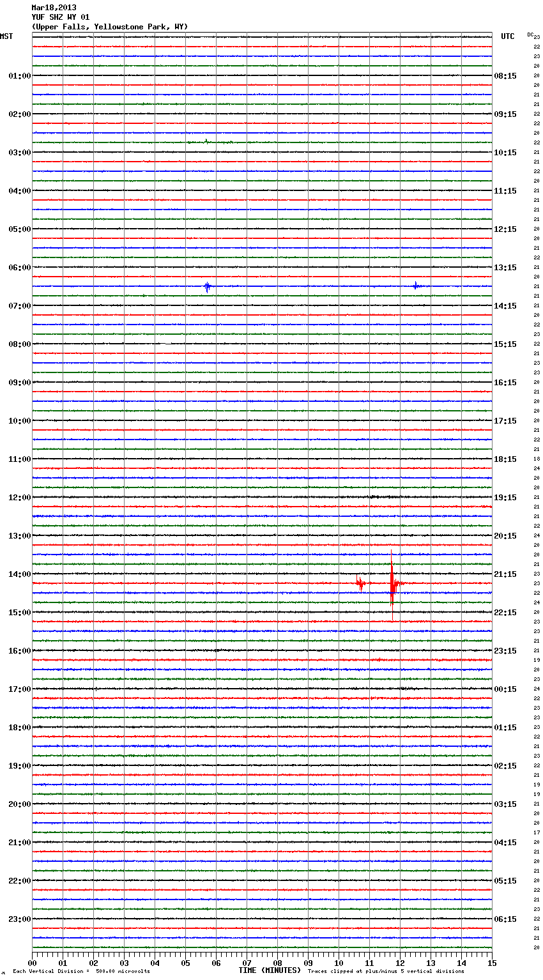The image size is (543, 980).
Task: Select the UTC time label "13:15"
Action: point(505,268)
